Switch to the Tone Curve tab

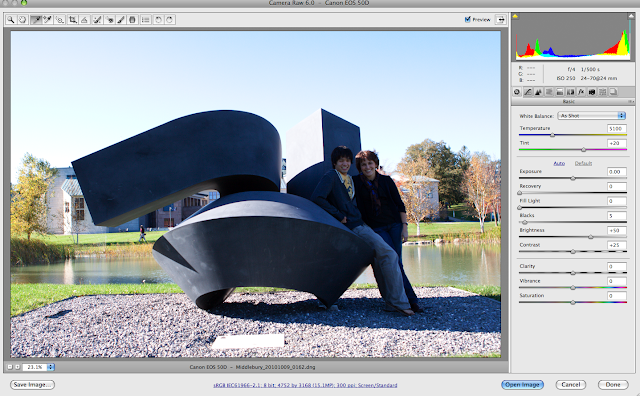(x=528, y=92)
